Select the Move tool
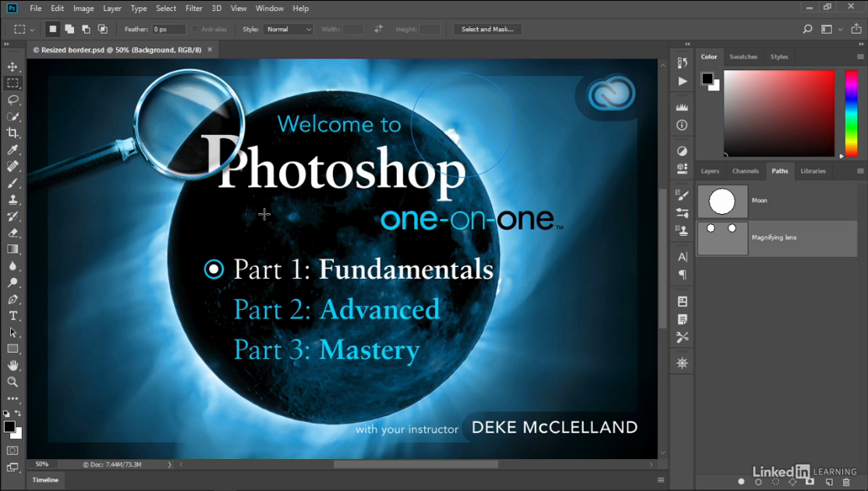This screenshot has width=868, height=491. pos(12,67)
